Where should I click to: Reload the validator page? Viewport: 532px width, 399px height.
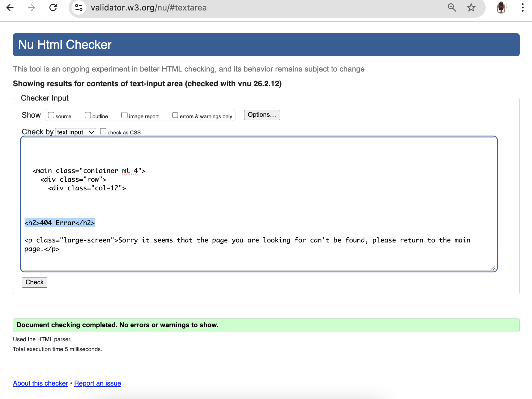(x=53, y=8)
